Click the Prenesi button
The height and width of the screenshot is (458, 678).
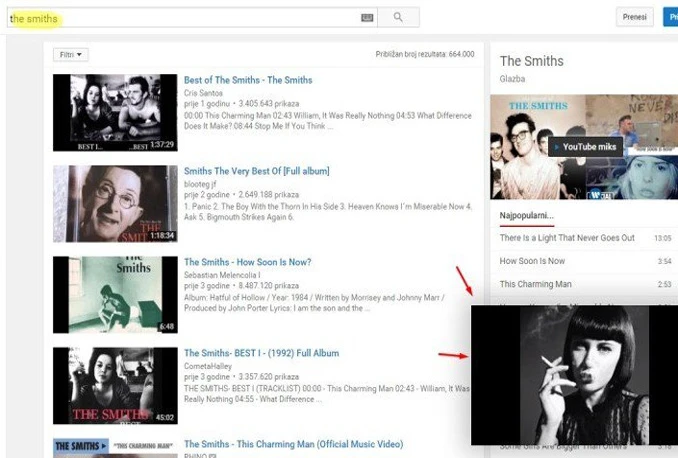pos(634,17)
